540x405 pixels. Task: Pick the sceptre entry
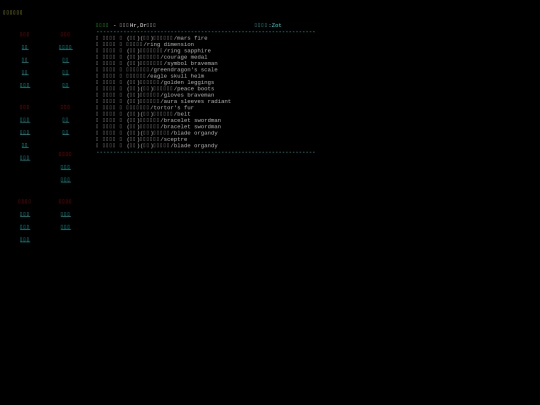[142, 139]
